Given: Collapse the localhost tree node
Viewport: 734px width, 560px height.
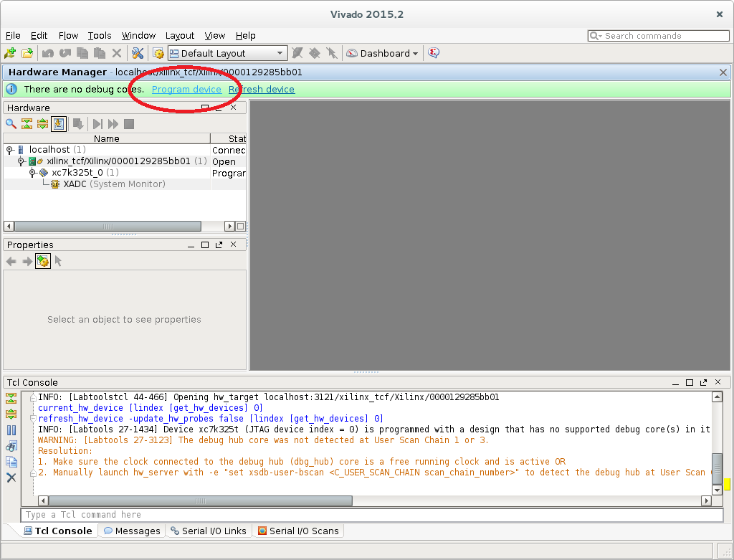Looking at the screenshot, I should tap(9, 150).
